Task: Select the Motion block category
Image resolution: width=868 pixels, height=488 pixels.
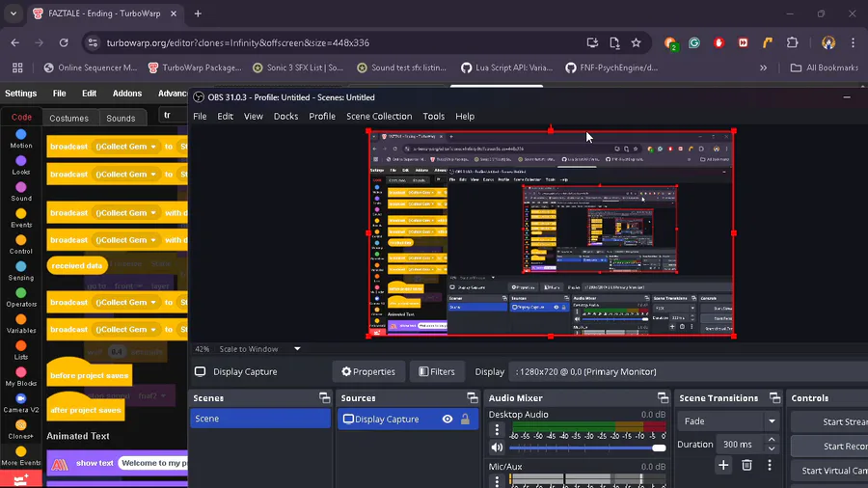Action: 21,139
